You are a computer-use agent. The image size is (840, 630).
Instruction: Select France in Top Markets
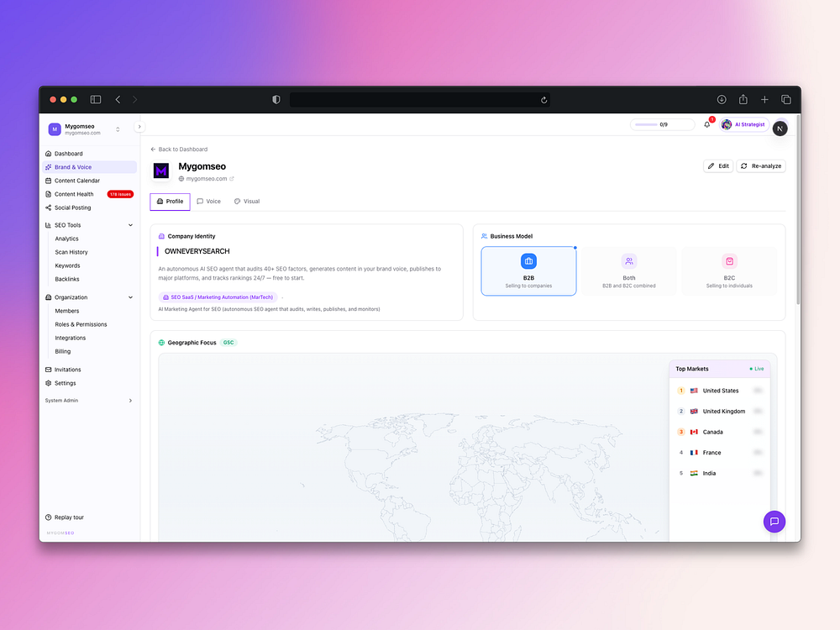pyautogui.click(x=720, y=453)
